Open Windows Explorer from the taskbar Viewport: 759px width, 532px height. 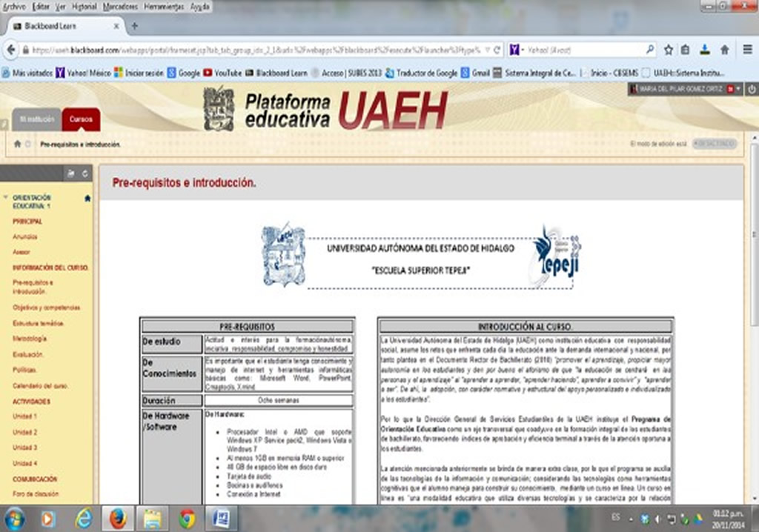pyautogui.click(x=152, y=519)
